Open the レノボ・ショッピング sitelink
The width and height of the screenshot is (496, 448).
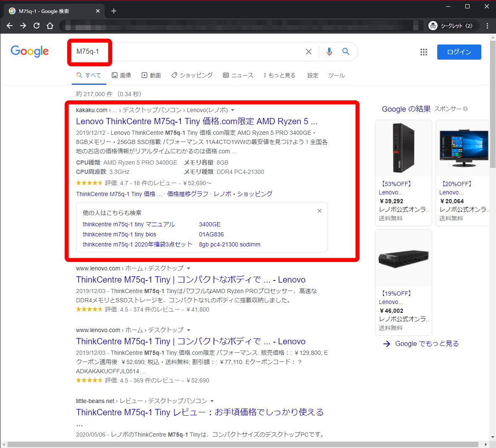coord(243,194)
